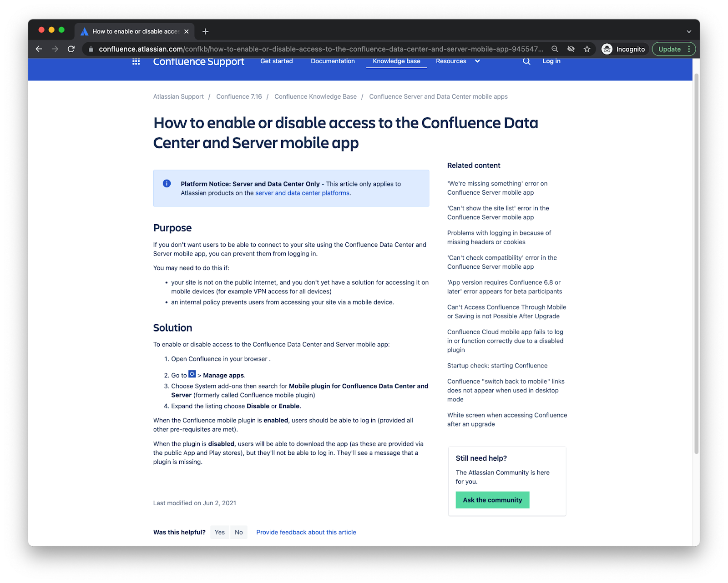Open the Atlassian app switcher grid icon
The image size is (728, 583).
[x=136, y=61]
